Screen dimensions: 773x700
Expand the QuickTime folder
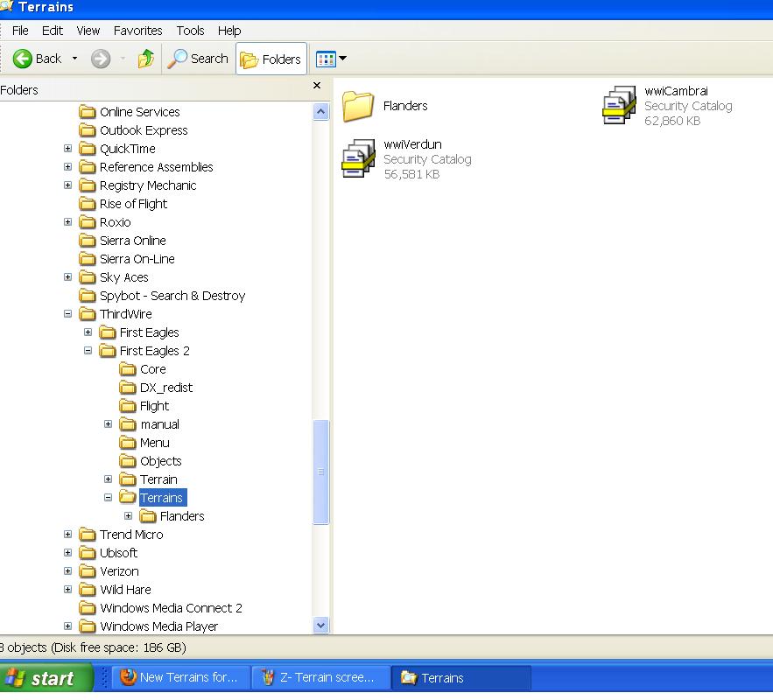click(x=68, y=148)
